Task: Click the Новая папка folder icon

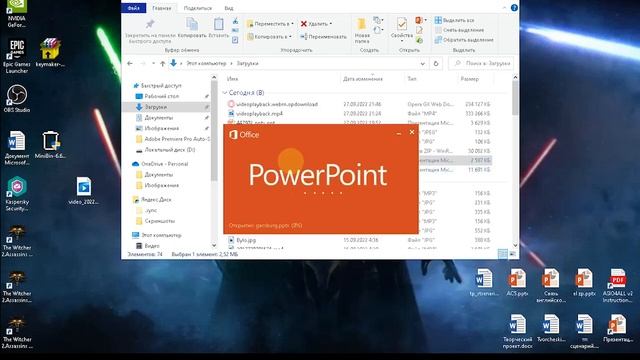Action: tap(361, 24)
